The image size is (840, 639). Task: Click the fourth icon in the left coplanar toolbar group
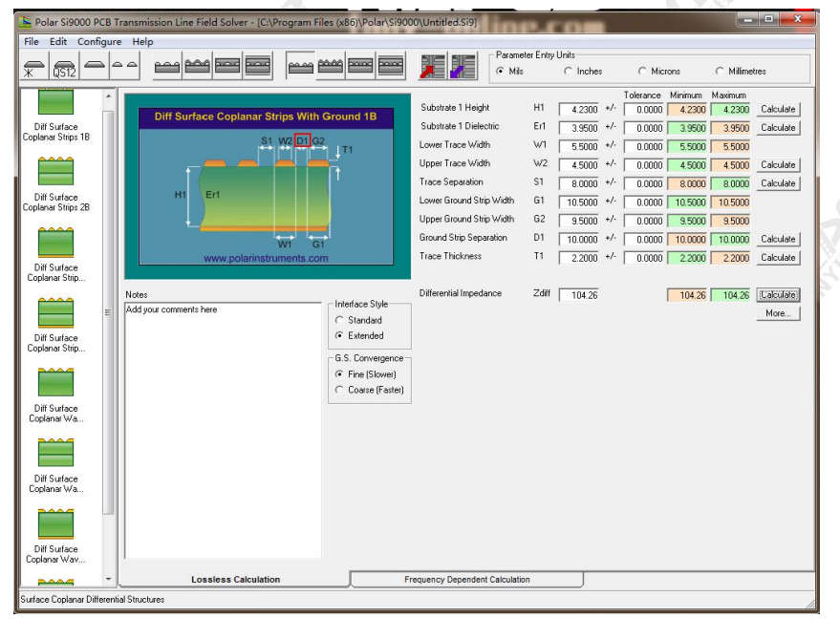(x=258, y=67)
